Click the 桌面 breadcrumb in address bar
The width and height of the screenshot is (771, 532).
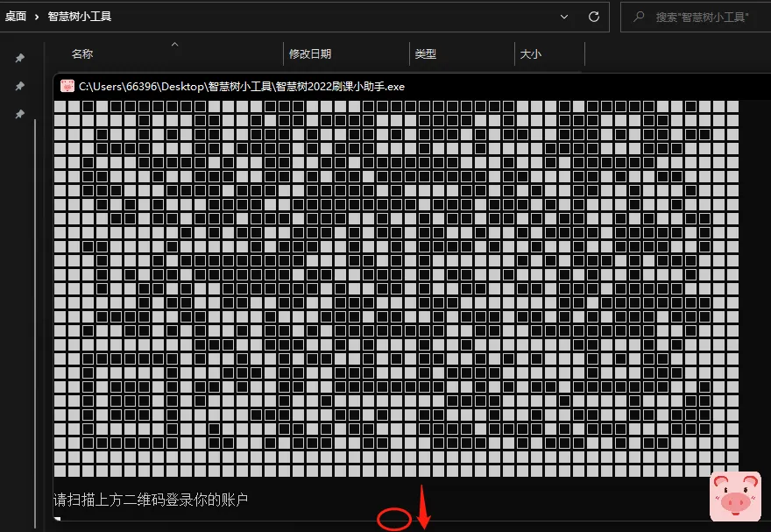coord(15,17)
